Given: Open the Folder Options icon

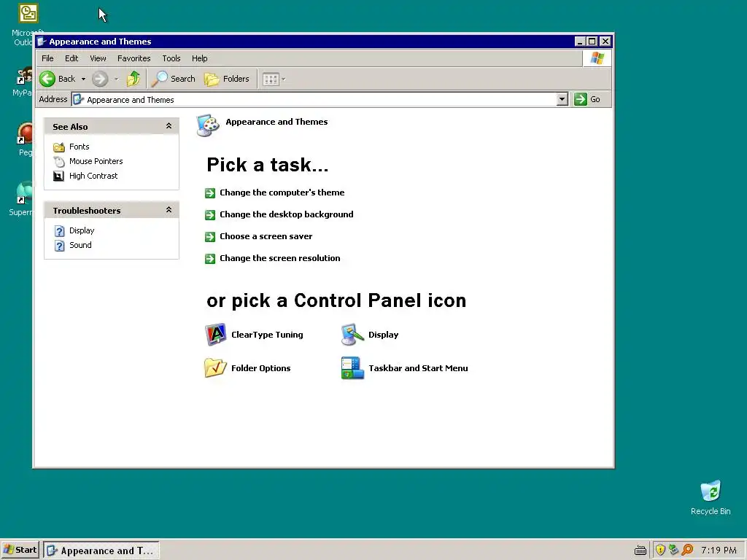Looking at the screenshot, I should [x=215, y=367].
